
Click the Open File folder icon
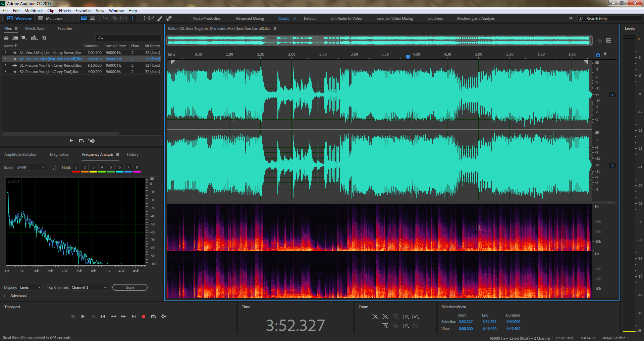(x=6, y=38)
